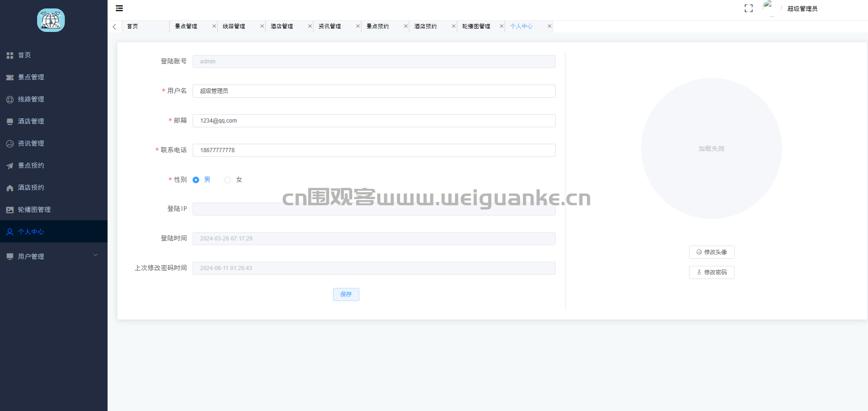Open the 超级管理员 user dropdown

[x=802, y=9]
